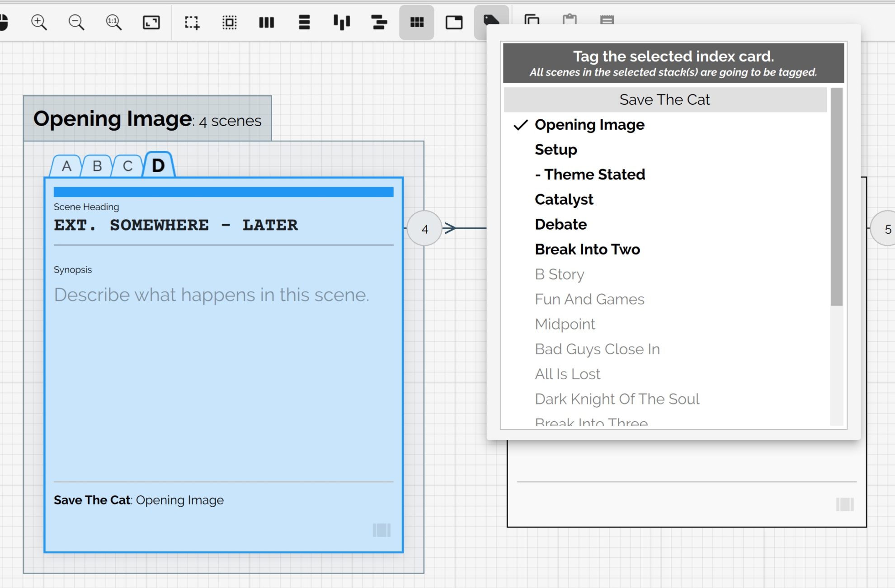Click the tag list scrollbar thumb
Screen dimensions: 895x588
click(836, 197)
